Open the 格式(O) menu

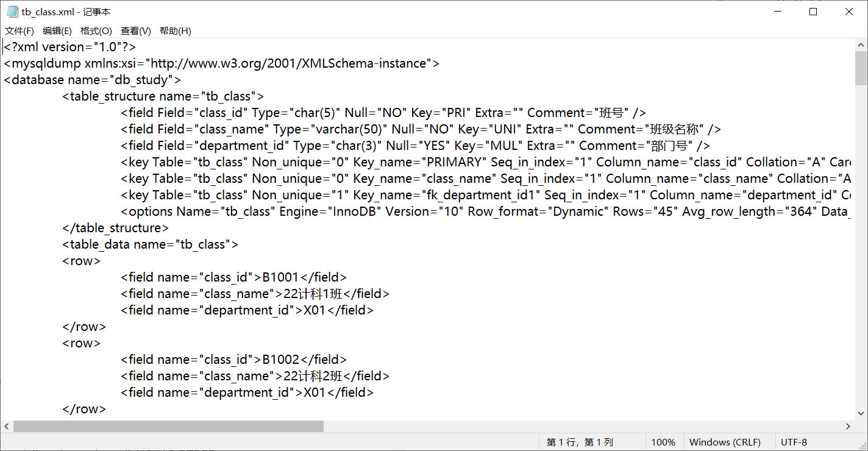point(96,31)
